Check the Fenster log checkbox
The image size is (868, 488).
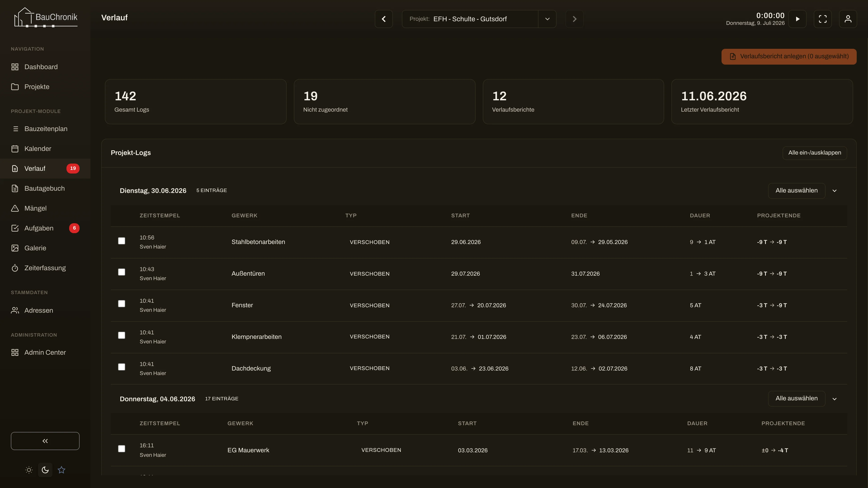(122, 304)
